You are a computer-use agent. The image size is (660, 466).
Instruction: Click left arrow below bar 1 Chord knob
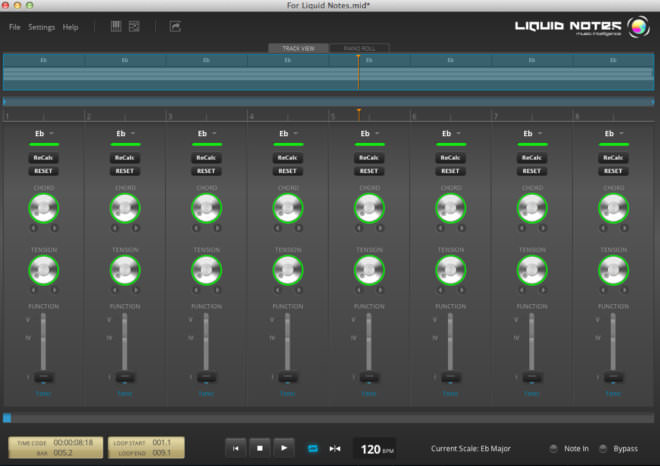[x=34, y=228]
